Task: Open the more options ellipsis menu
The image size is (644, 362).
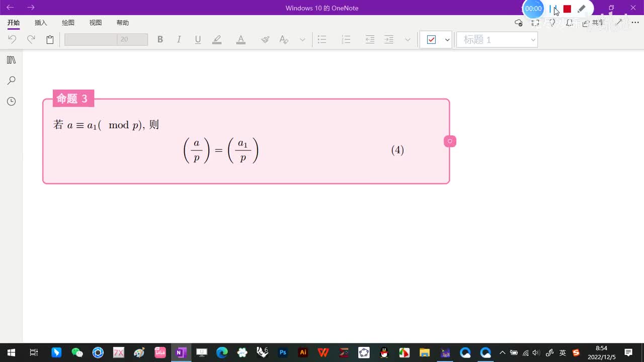Action: (635, 23)
